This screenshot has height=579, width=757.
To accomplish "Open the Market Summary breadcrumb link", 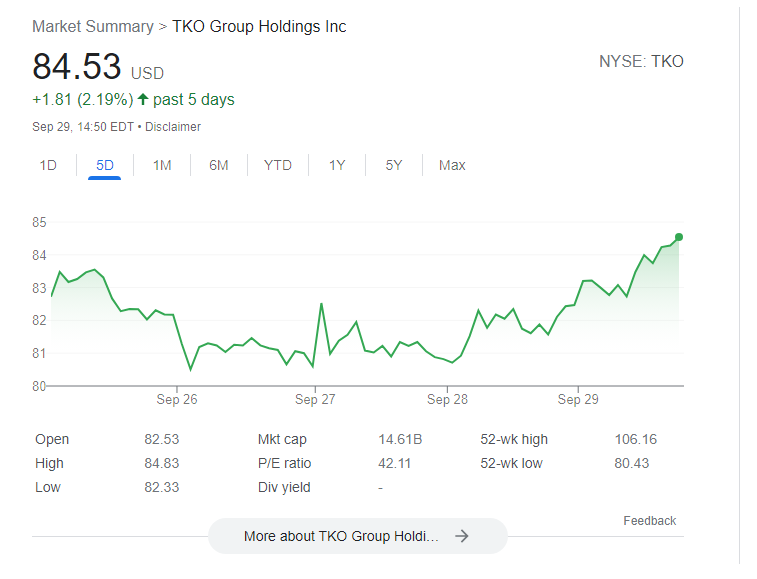I will point(93,27).
